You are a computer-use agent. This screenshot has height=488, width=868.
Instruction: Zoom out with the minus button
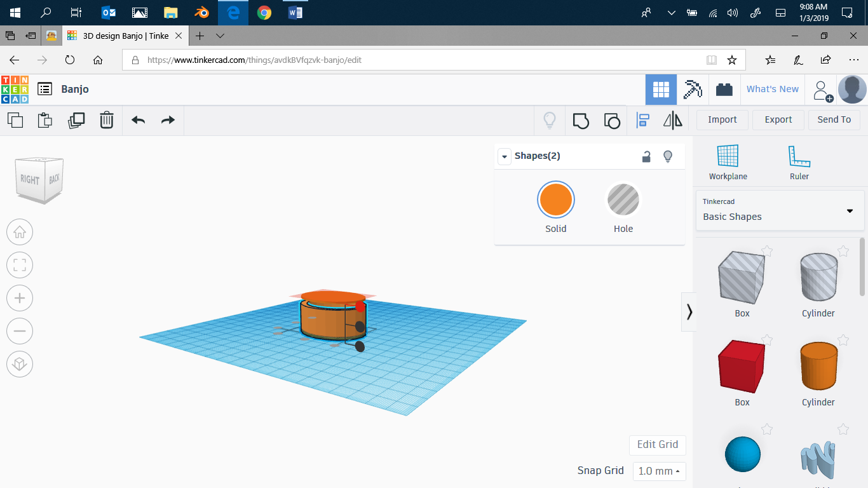[x=20, y=331]
